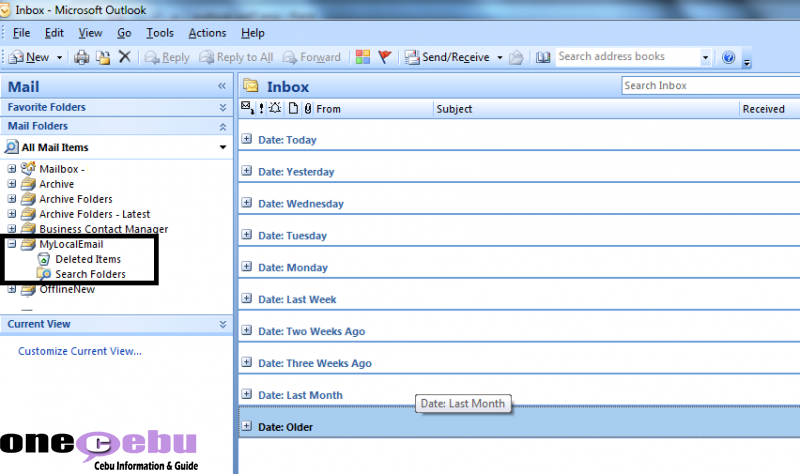Open the address books search dropdown arrow
Image resolution: width=800 pixels, height=474 pixels.
(706, 57)
